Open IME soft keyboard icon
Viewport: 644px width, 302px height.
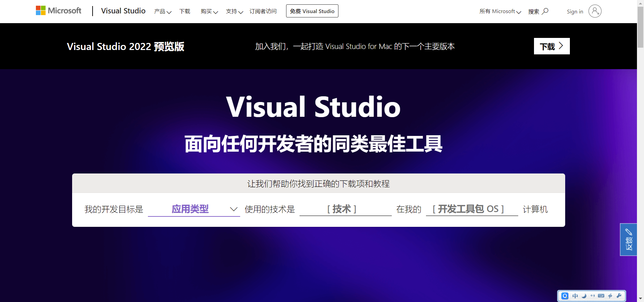601,296
